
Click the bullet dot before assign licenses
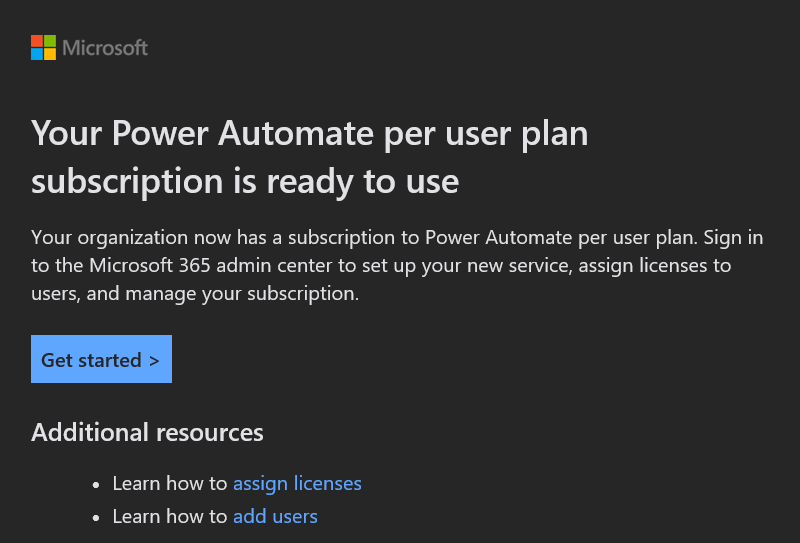click(96, 485)
